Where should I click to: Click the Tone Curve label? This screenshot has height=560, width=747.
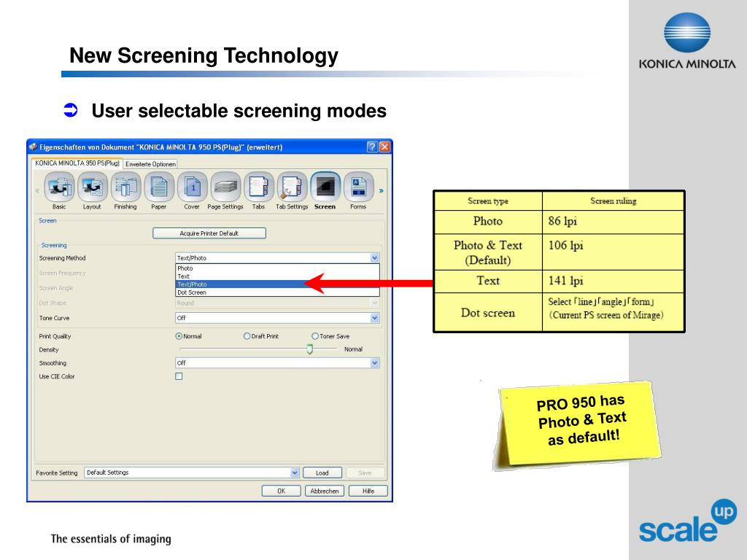[x=54, y=318]
